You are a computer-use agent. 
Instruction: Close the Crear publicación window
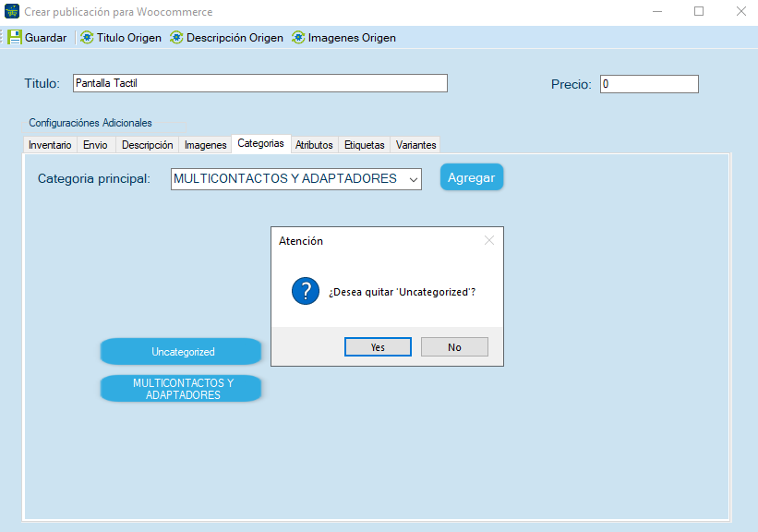tap(741, 11)
